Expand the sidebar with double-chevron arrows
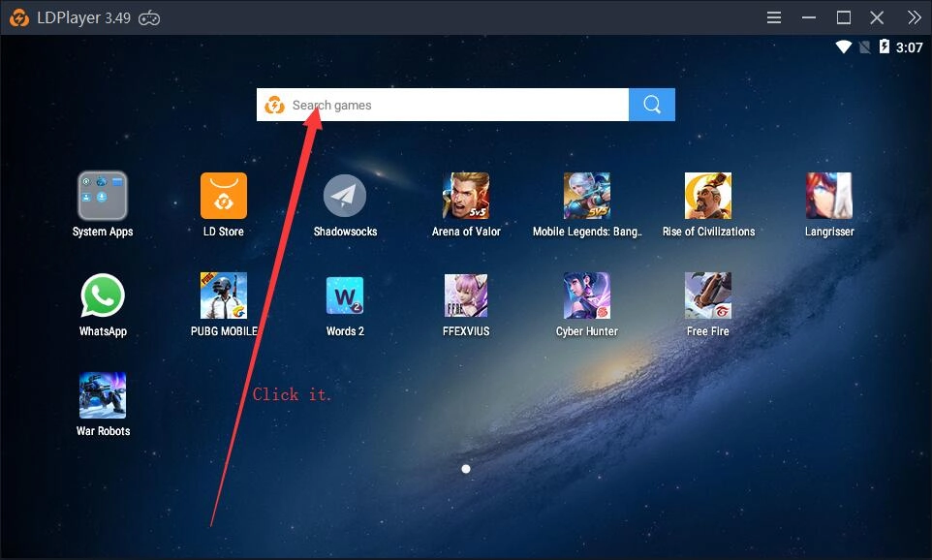 914,17
